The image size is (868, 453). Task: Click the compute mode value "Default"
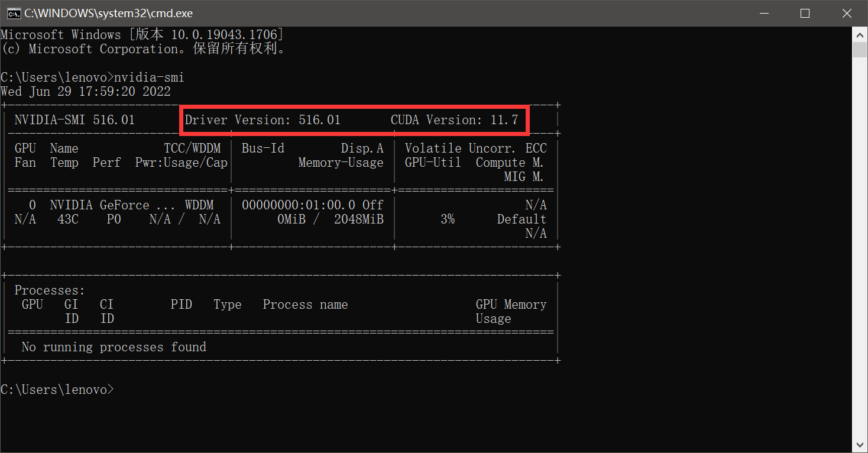[522, 219]
